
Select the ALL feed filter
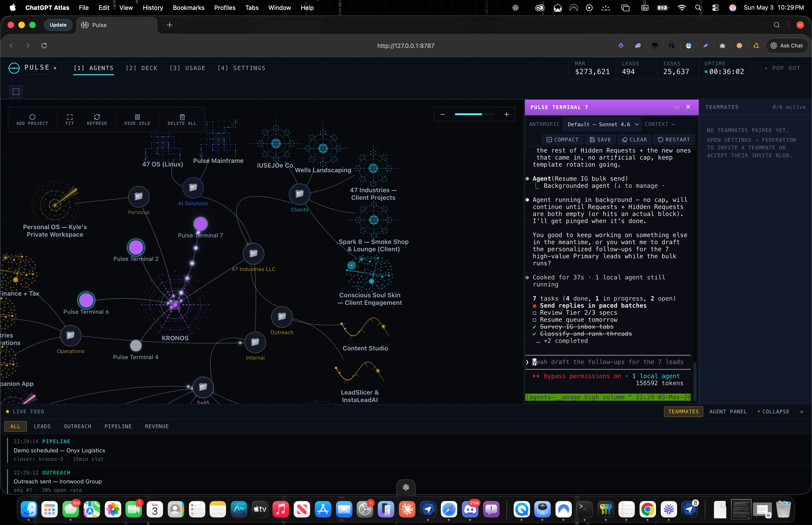pyautogui.click(x=15, y=427)
